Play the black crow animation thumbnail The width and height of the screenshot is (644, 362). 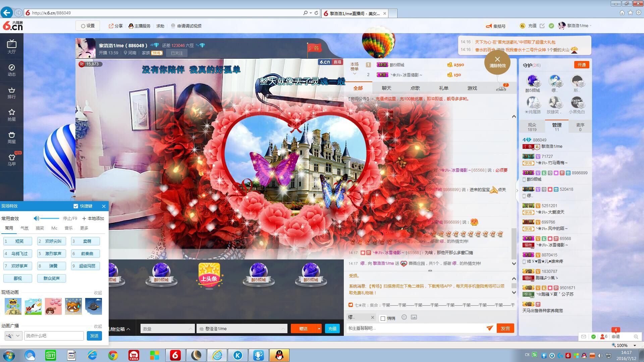[94, 306]
